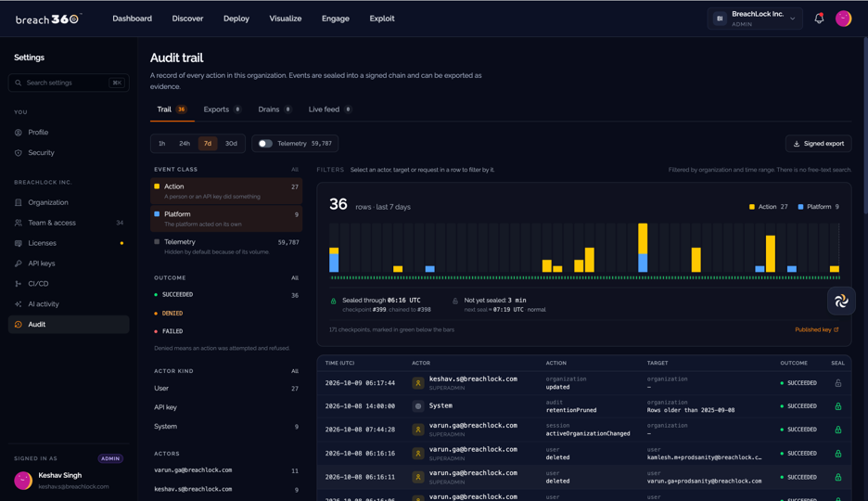Click All next to Outcome
This screenshot has width=868, height=501.
pyautogui.click(x=295, y=278)
